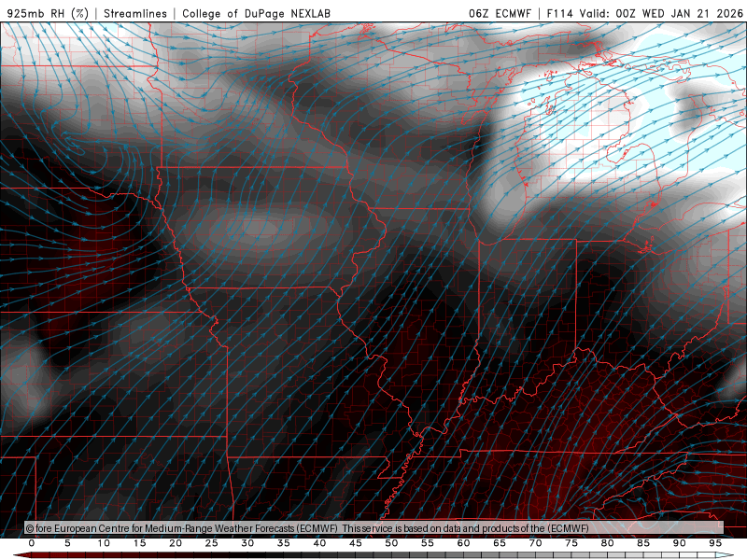Select the "85" tick label on legend
Viewport: 747px width, 560px height.
pyautogui.click(x=643, y=543)
